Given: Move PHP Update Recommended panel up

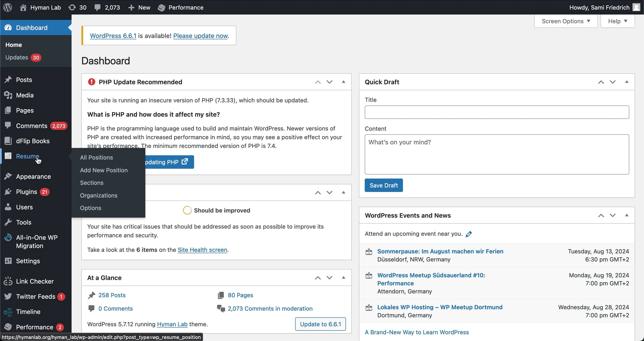Looking at the screenshot, I should [318, 82].
